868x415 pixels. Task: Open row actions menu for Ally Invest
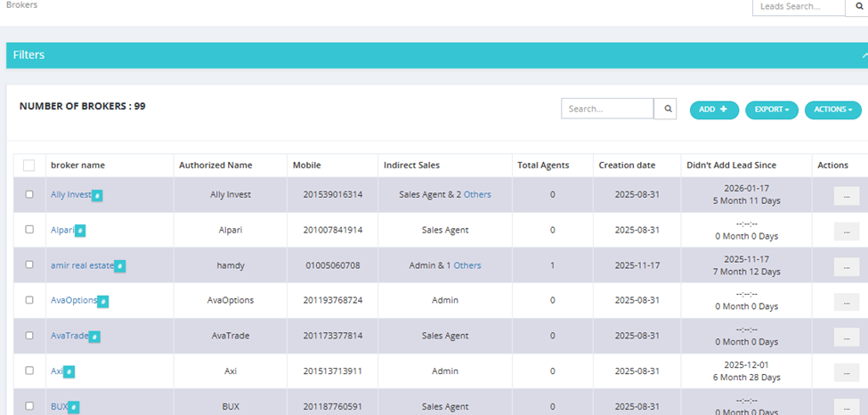[847, 196]
